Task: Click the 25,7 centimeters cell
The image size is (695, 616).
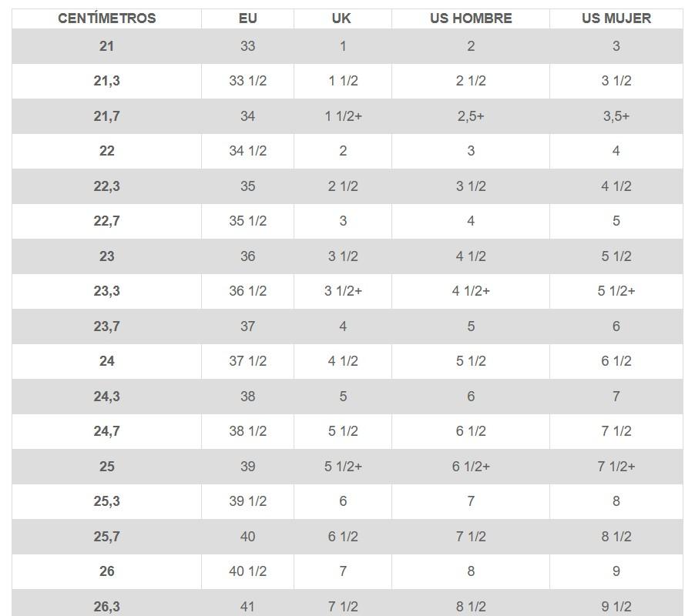Action: pos(106,537)
